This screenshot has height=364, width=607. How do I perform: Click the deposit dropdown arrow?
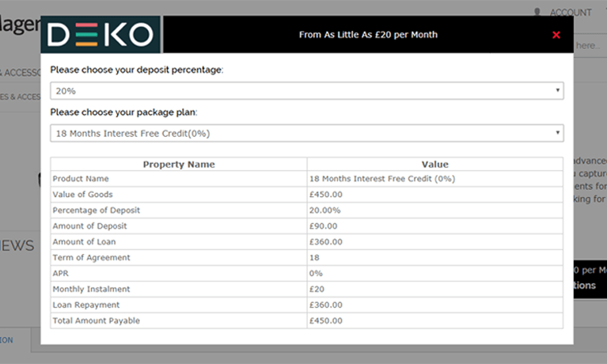tap(557, 91)
